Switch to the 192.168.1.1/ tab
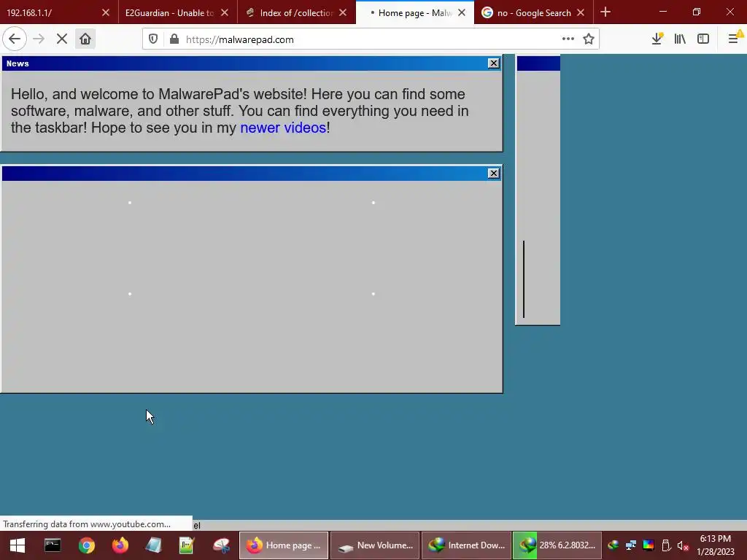The image size is (747, 560). (x=59, y=12)
